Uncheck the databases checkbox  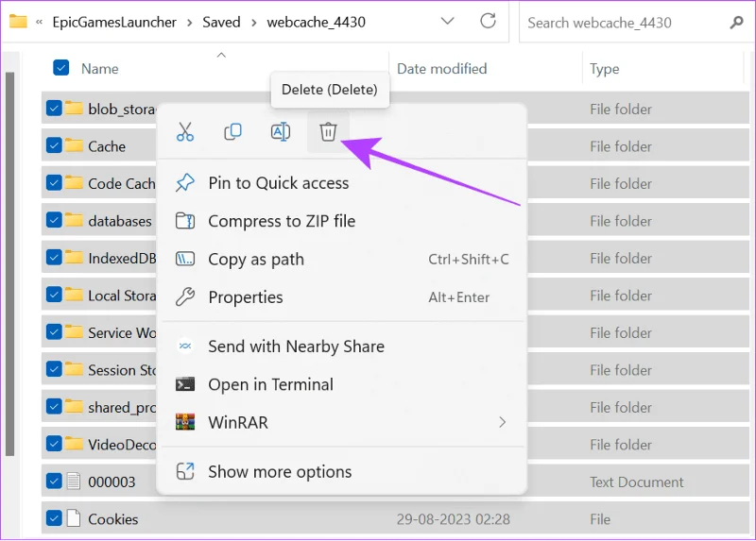point(54,220)
